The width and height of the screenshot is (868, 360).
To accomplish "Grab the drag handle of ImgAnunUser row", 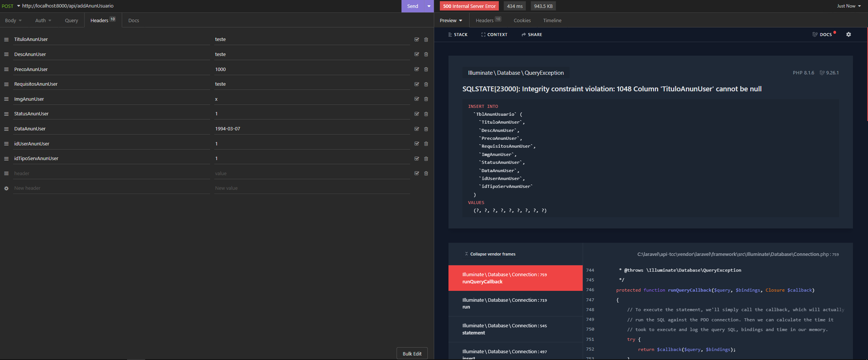I will (x=6, y=99).
